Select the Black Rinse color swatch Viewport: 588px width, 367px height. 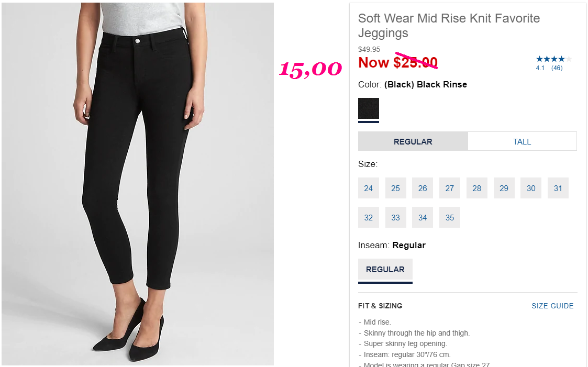[x=369, y=108]
